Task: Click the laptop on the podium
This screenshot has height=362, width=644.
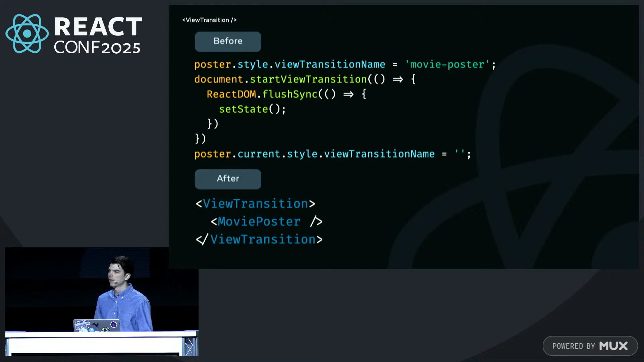Action: 97,325
